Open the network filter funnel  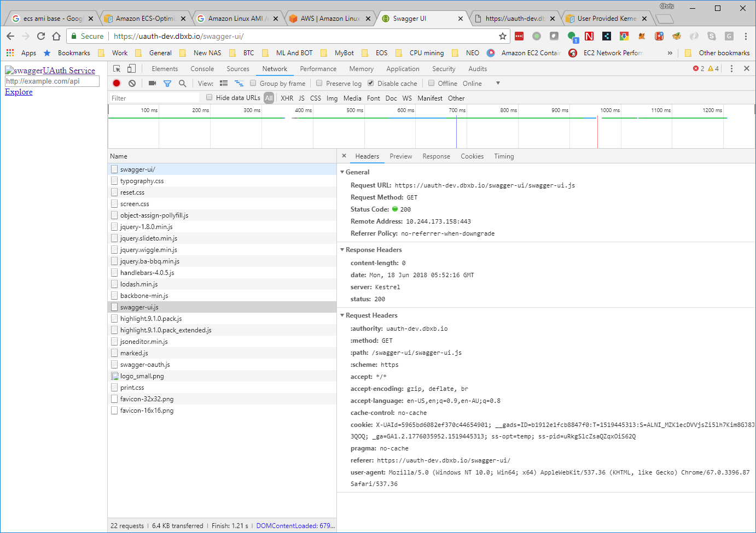pyautogui.click(x=167, y=83)
